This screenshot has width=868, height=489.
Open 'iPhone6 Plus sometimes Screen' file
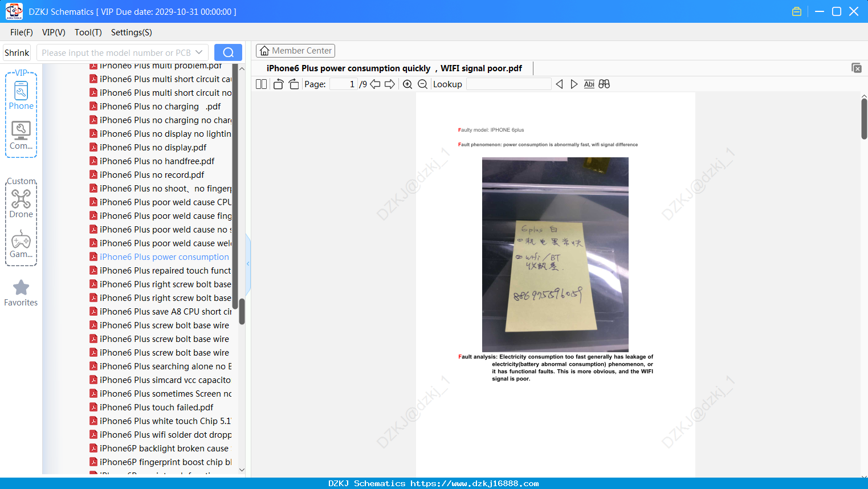click(x=160, y=394)
